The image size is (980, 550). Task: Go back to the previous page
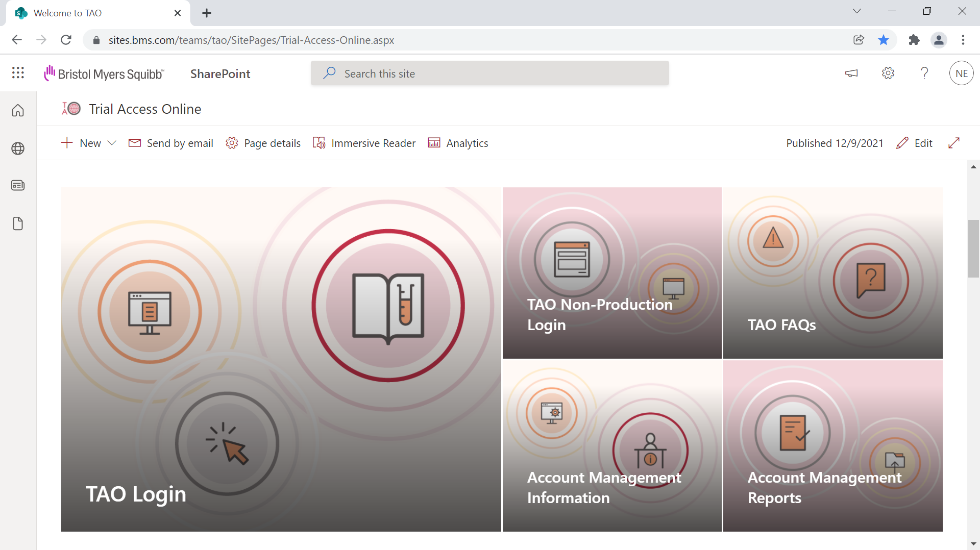pos(17,40)
